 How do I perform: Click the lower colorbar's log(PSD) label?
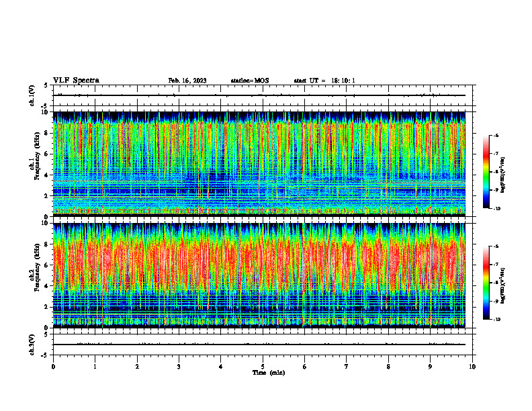point(503,286)
